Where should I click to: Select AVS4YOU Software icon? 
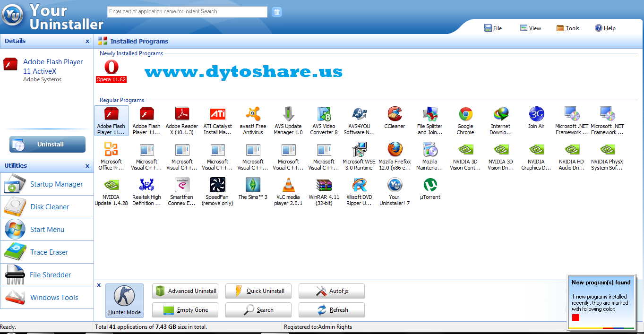click(x=359, y=120)
